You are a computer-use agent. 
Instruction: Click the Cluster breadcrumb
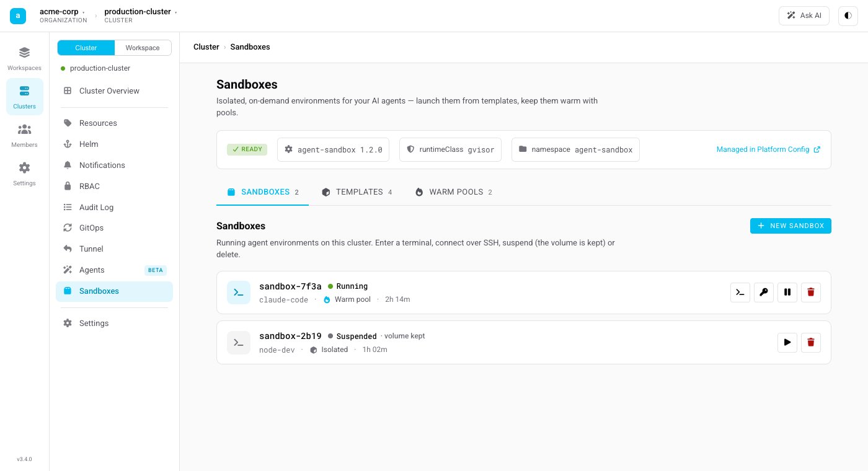tap(206, 47)
